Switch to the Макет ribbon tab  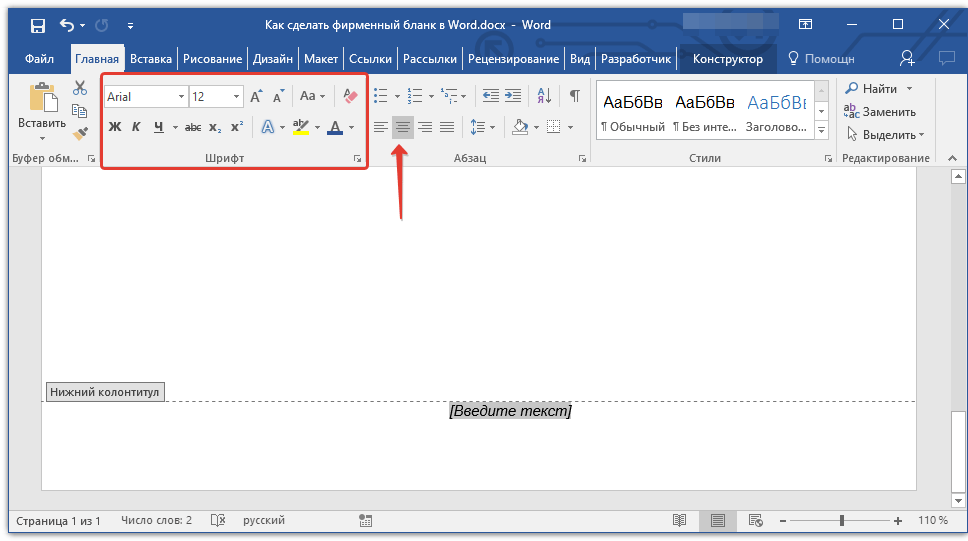tap(321, 59)
